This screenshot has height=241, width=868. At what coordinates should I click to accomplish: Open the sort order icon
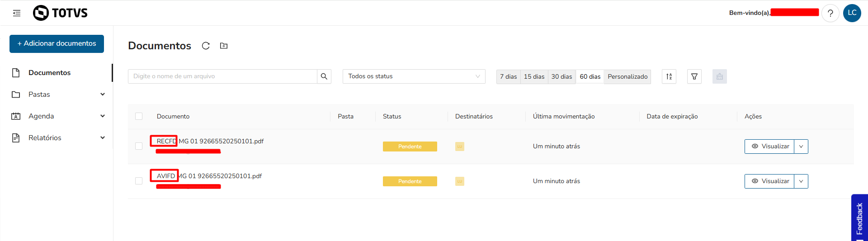[669, 76]
